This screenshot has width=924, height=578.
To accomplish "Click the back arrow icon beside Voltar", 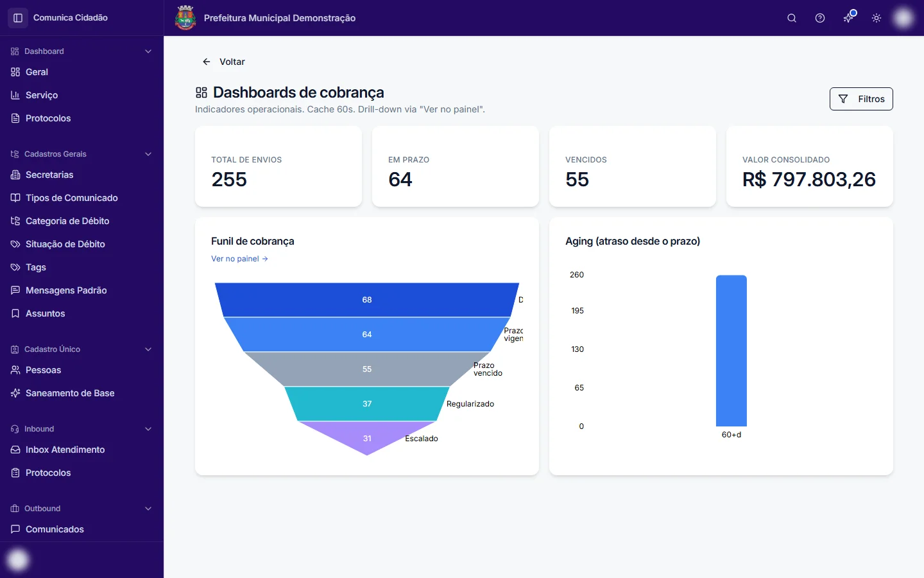I will pos(207,62).
